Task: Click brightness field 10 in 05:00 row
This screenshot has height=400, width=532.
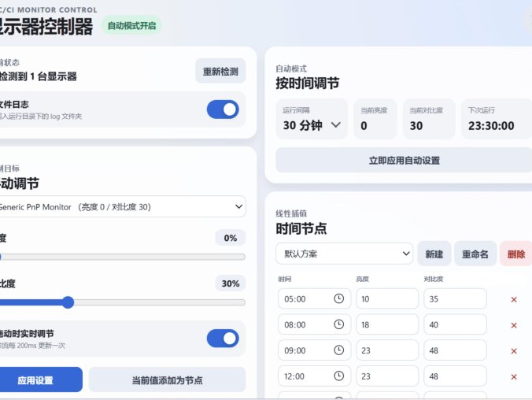Action: tap(387, 298)
